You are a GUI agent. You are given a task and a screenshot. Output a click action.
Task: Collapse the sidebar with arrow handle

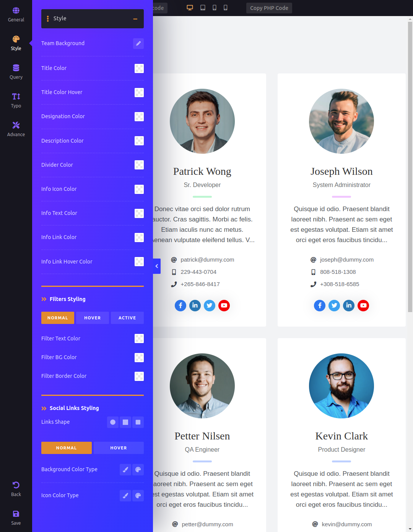point(157,266)
